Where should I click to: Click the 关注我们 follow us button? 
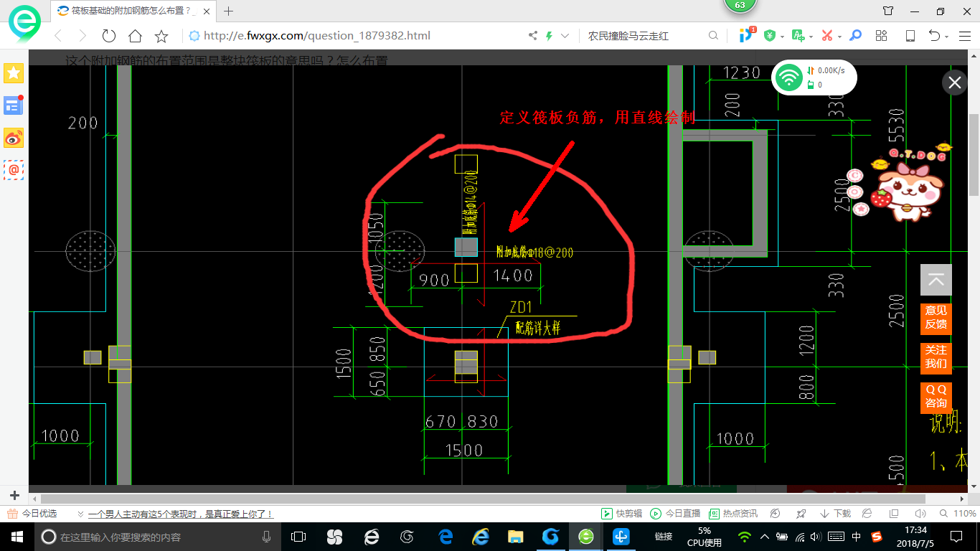(x=936, y=357)
